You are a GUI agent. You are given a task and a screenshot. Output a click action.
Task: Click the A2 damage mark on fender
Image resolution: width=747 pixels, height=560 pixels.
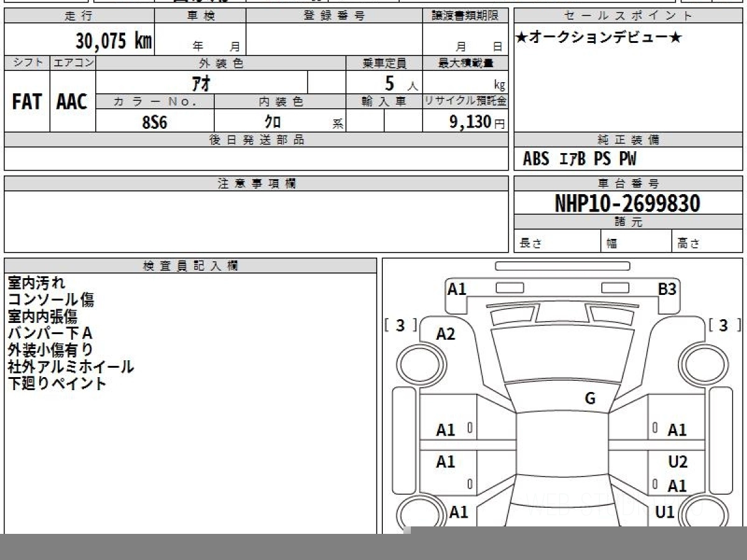[446, 334]
